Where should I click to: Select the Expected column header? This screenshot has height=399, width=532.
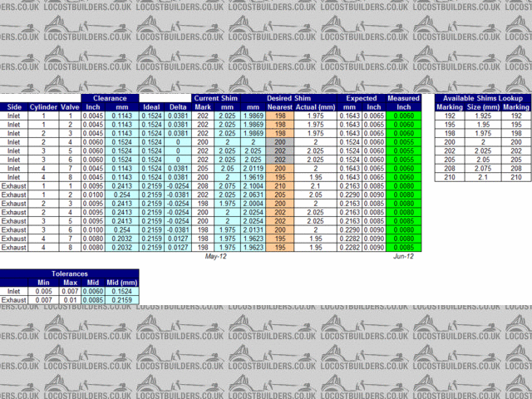362,98
